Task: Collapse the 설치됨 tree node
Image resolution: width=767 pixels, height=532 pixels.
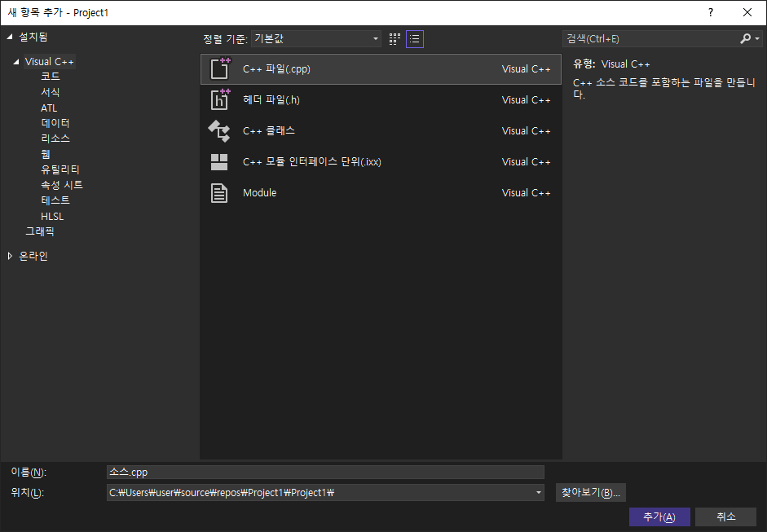Action: point(10,37)
